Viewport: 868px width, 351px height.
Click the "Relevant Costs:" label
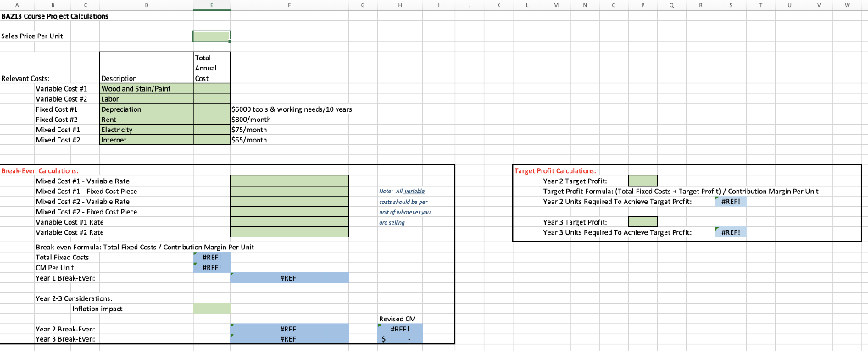coord(25,78)
